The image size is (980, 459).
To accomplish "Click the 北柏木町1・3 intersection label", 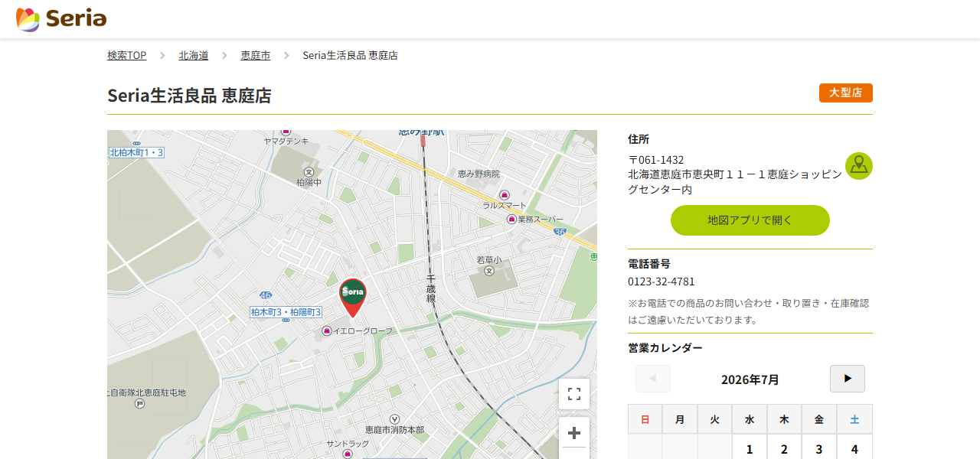I will pos(136,152).
